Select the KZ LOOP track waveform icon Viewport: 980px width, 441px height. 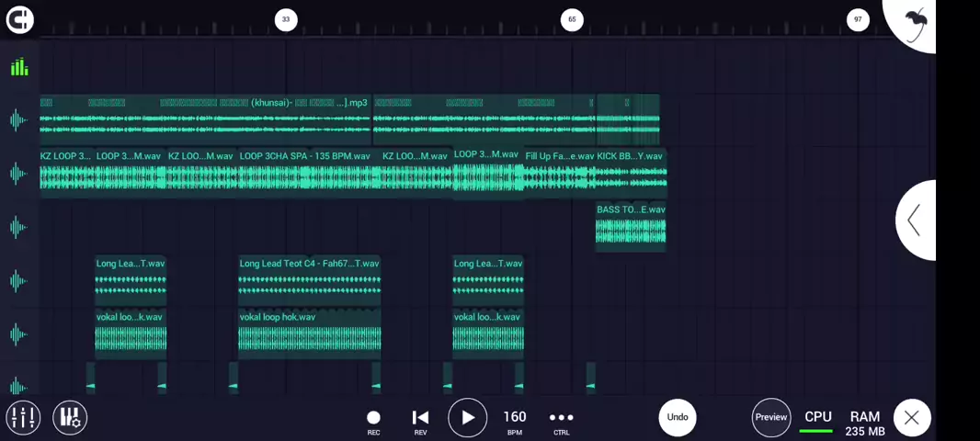19,173
